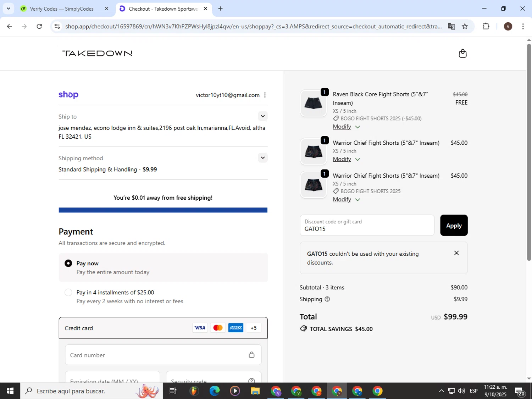Dismiss the GATO15 error message

[456, 253]
